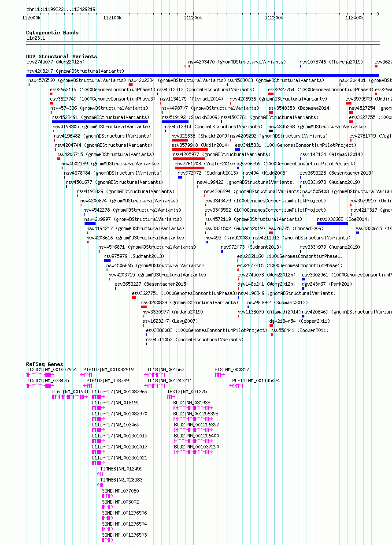Open dgv2184n54 (Cooper2011) label
The height and width of the screenshot is (545, 392).
tap(300, 321)
